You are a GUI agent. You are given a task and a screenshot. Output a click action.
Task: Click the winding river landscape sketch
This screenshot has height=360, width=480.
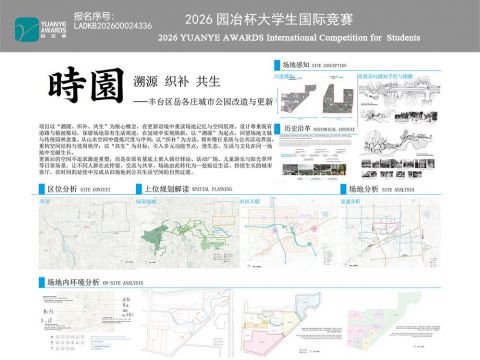point(397,143)
